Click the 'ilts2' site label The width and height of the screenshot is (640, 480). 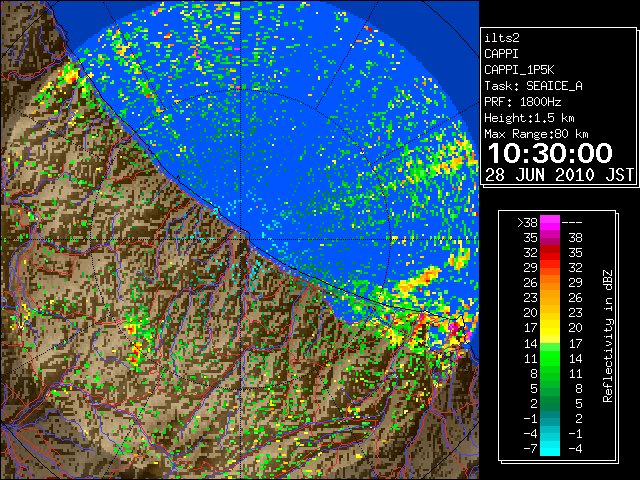tap(502, 38)
